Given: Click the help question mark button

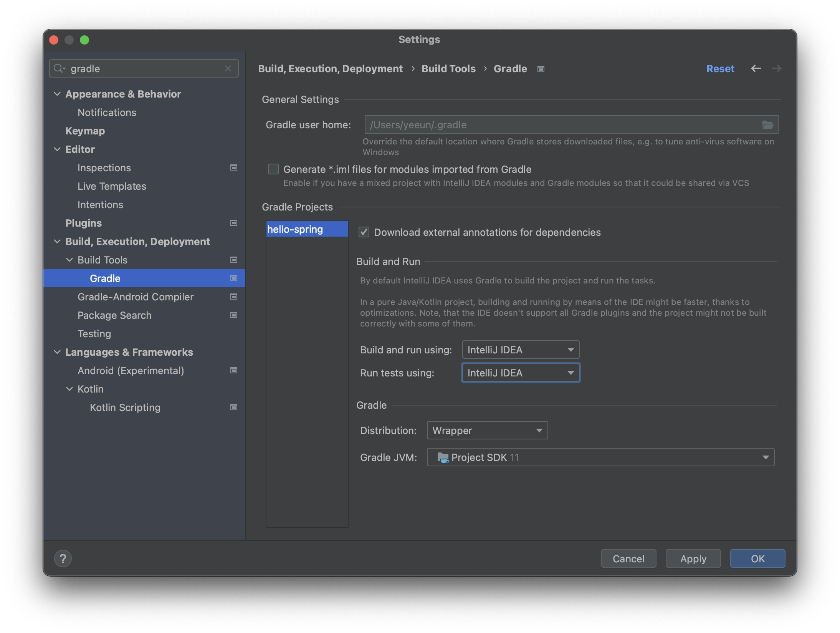Looking at the screenshot, I should [63, 558].
